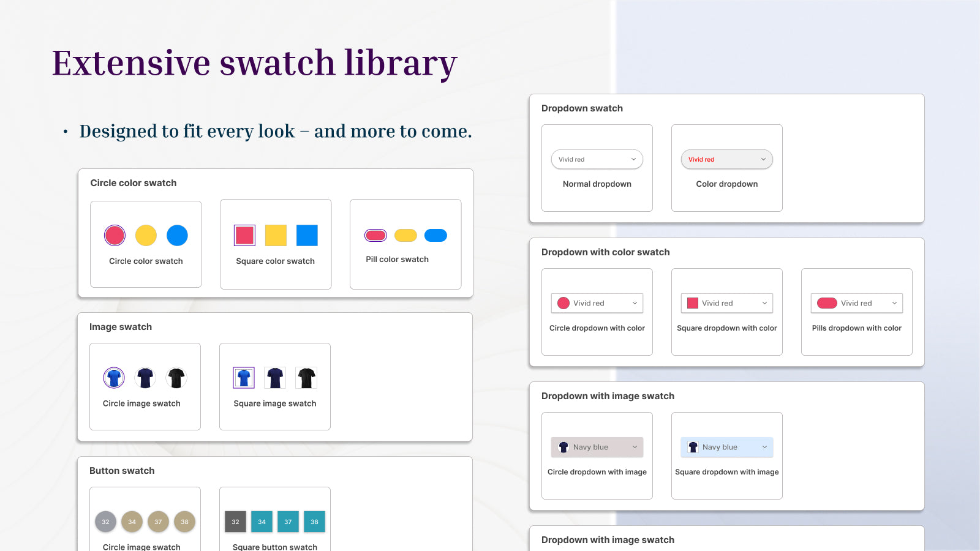Pick the black shirt square image swatch

306,378
